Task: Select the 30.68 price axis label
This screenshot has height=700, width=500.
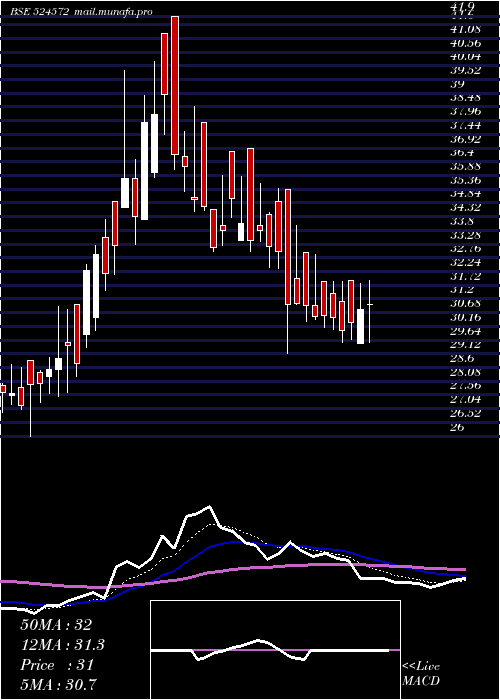Action: coord(465,304)
